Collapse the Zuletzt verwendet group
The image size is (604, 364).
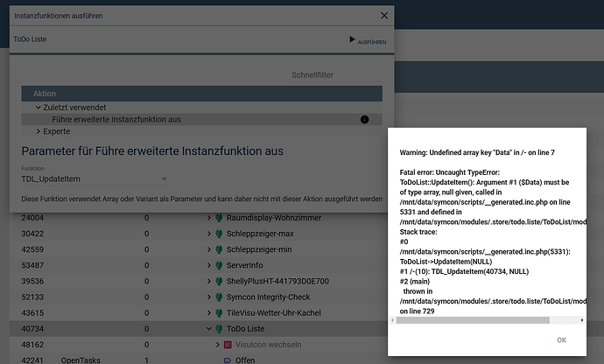[x=39, y=107]
